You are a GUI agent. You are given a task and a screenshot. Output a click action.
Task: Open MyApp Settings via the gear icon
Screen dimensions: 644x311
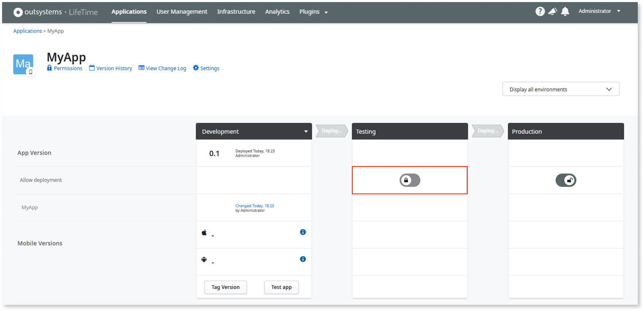coord(195,68)
